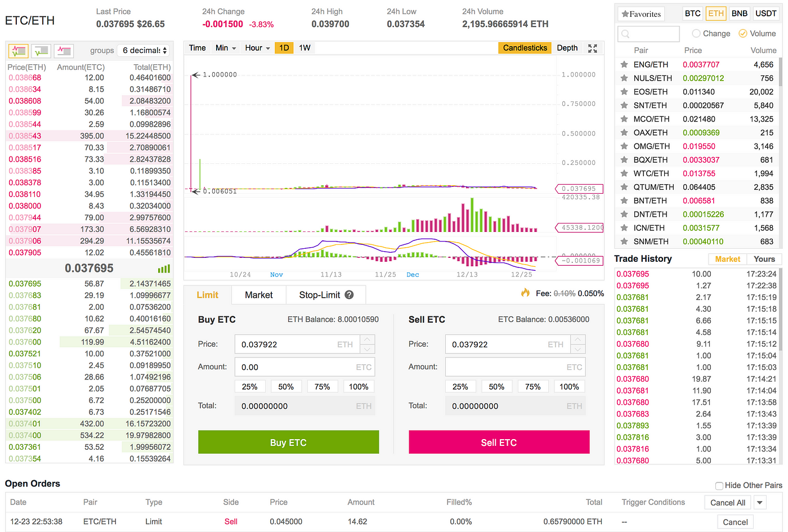Favorite the MCO/ETH pair star
The height and width of the screenshot is (532, 788).
click(624, 119)
